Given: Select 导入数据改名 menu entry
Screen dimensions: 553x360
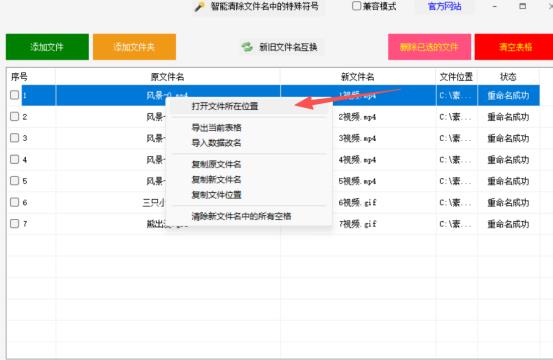Looking at the screenshot, I should click(x=216, y=143).
